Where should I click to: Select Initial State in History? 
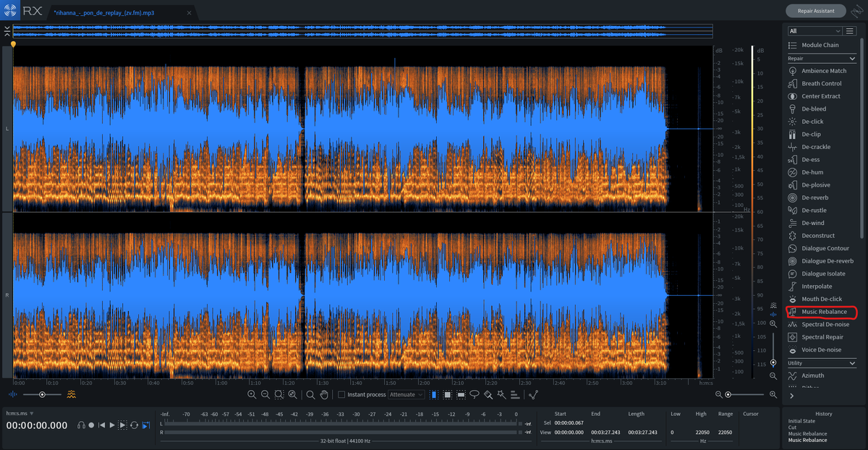pyautogui.click(x=802, y=421)
